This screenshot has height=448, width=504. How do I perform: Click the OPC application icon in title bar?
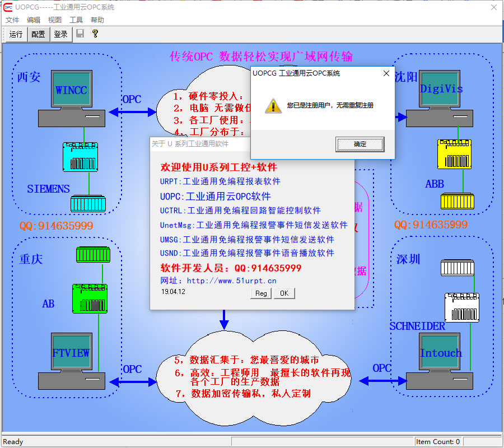pyautogui.click(x=8, y=7)
